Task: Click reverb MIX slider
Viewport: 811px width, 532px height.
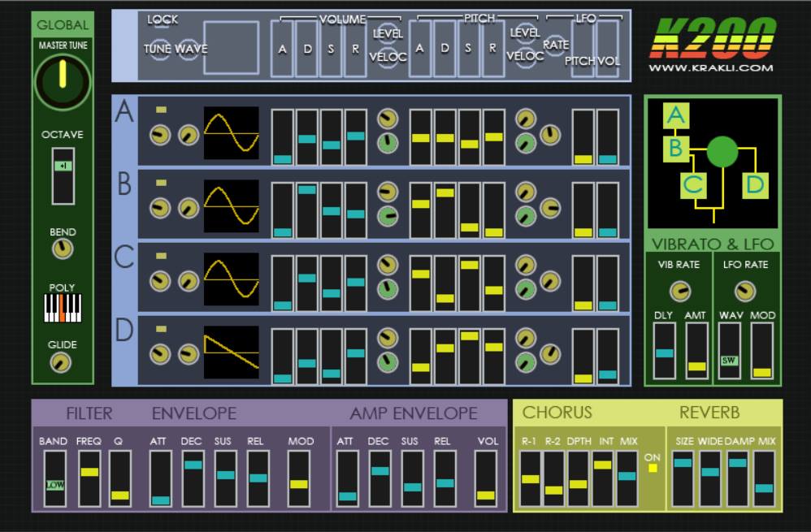Action: [764, 478]
